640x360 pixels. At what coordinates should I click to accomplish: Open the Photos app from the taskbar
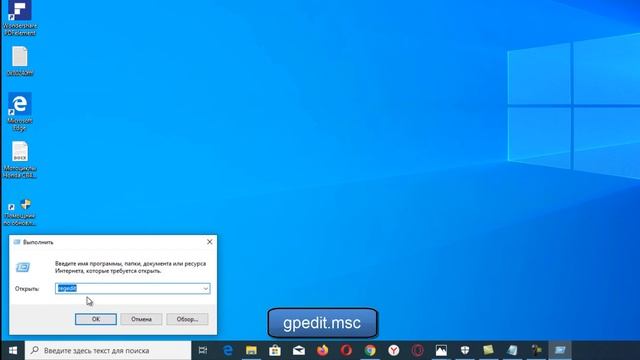click(x=441, y=350)
